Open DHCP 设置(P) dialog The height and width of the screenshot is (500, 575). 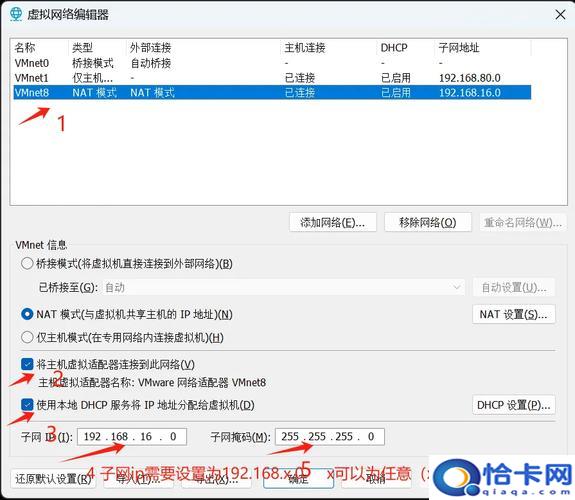pos(513,405)
